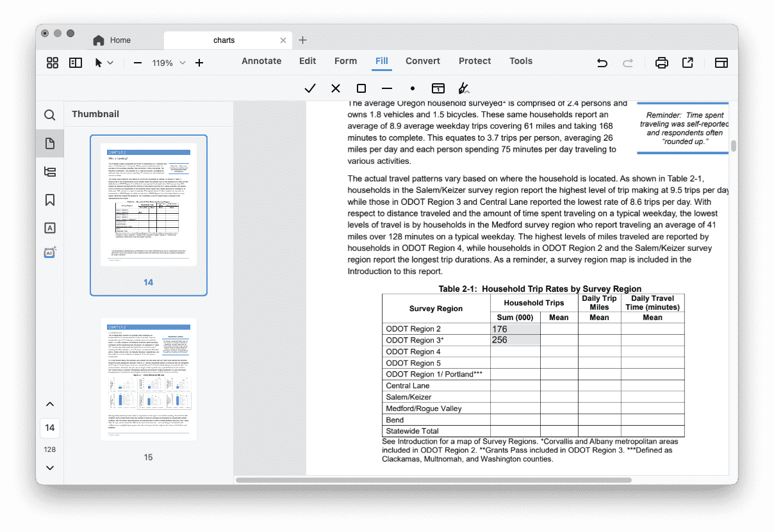Expand the cursor tool dropdown
This screenshot has width=774, height=532.
(x=110, y=63)
